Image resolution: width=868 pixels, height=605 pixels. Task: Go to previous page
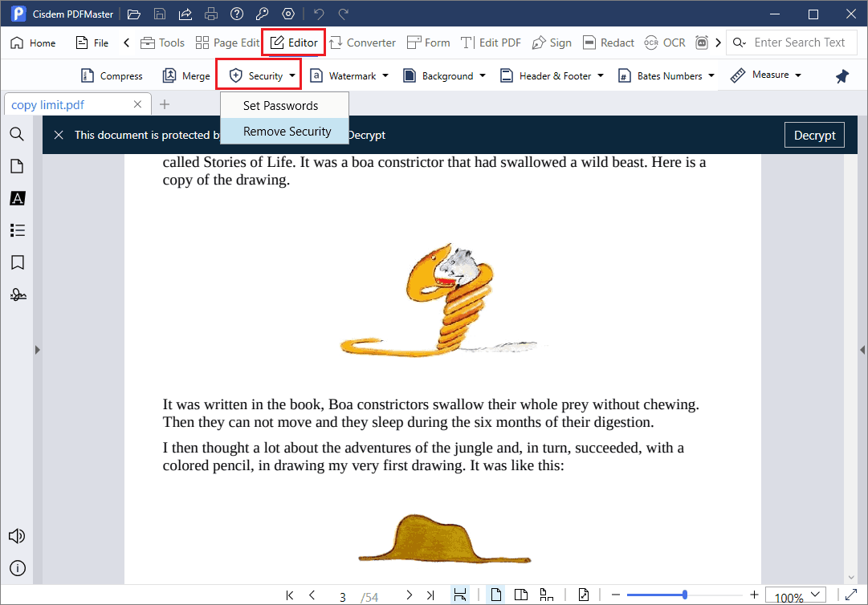click(x=312, y=595)
